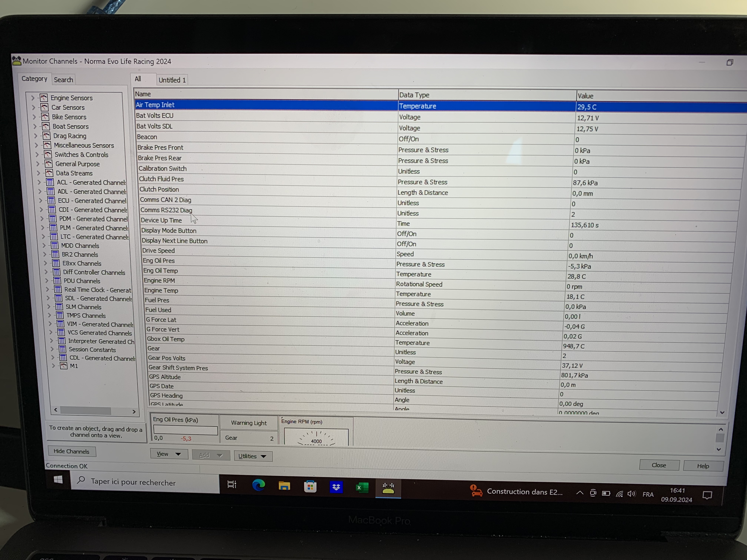Sort by the Name column header
The image size is (747, 560).
(266, 94)
